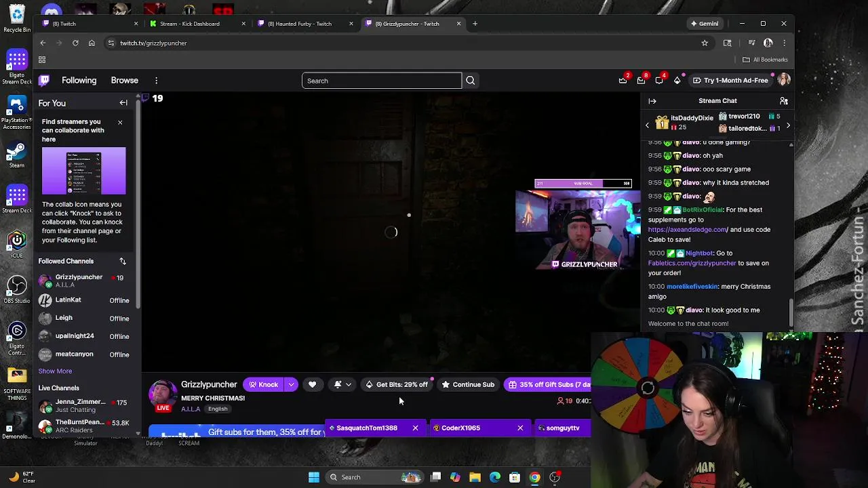Open the Steam desktop shortcut
The image size is (868, 488).
(17, 154)
